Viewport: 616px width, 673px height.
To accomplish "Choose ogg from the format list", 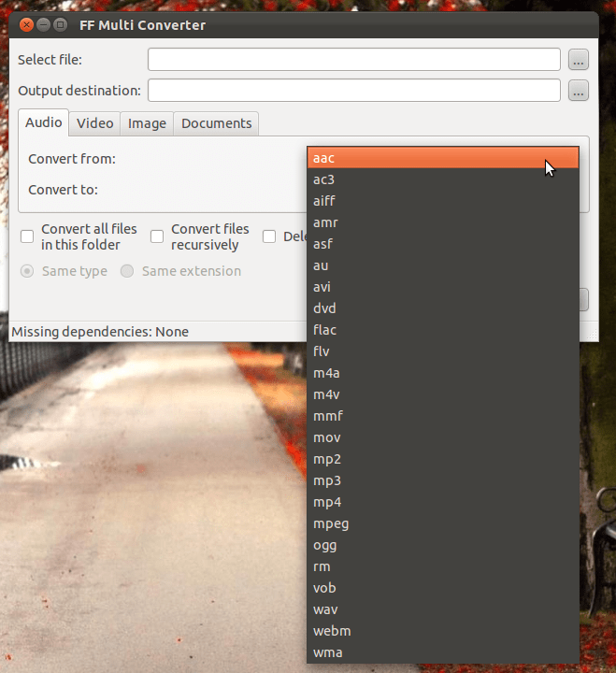I will click(443, 545).
